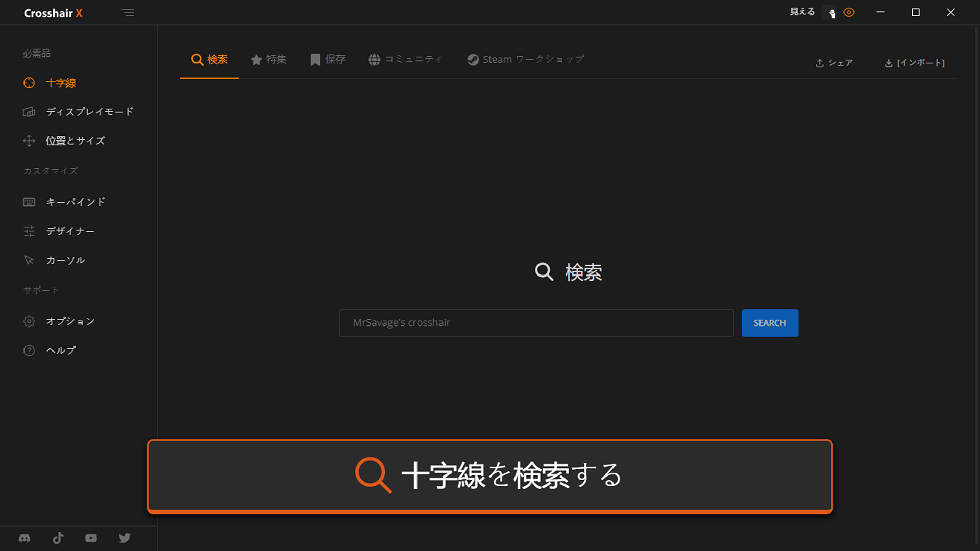Viewport: 980px width, 551px height.
Task: Launch the デザイナー crosshair designer
Action: 59,231
